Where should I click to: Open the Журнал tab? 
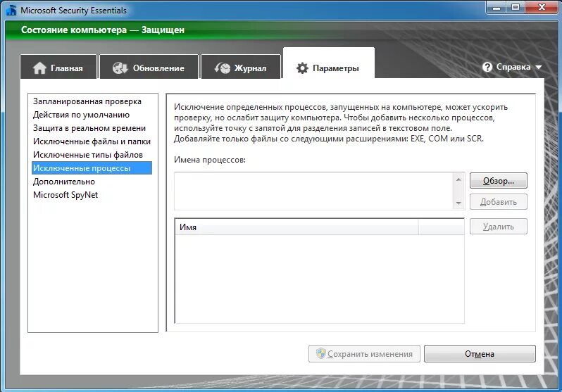click(240, 67)
